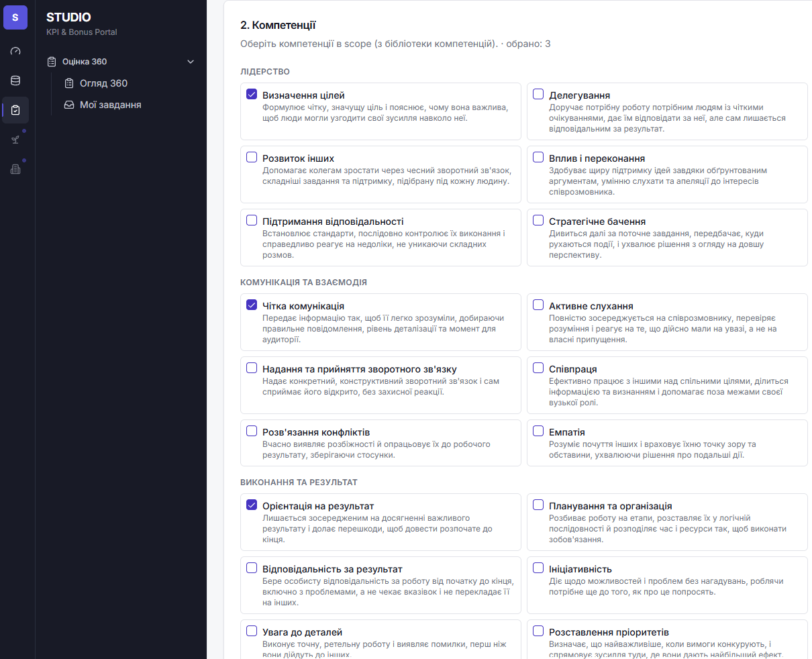
Task: Check the Емпатія checkbox
Action: 538,432
